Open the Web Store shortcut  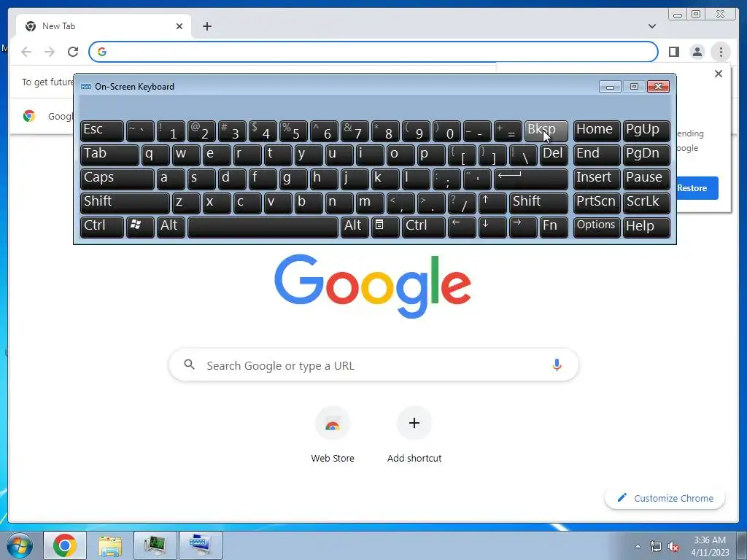(333, 435)
